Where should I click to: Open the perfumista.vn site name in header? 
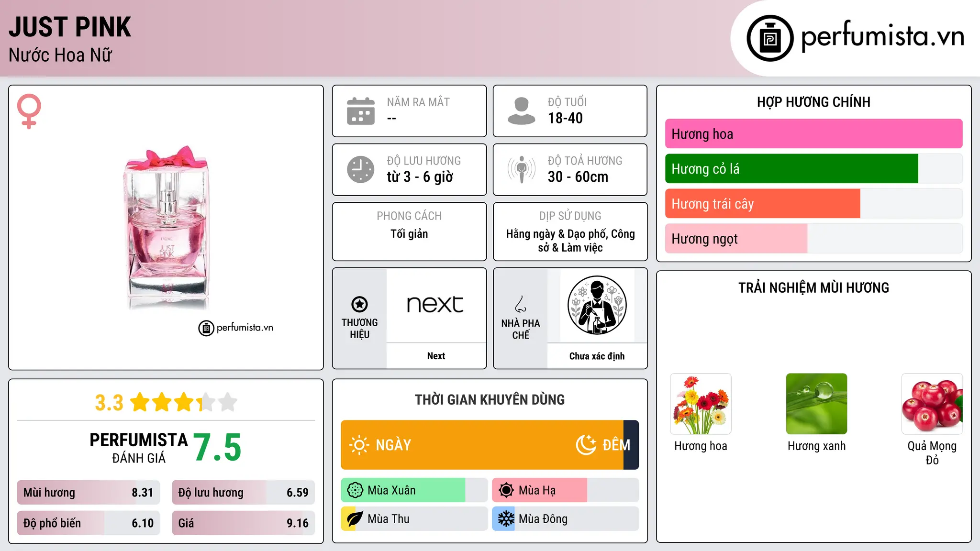[x=882, y=36]
